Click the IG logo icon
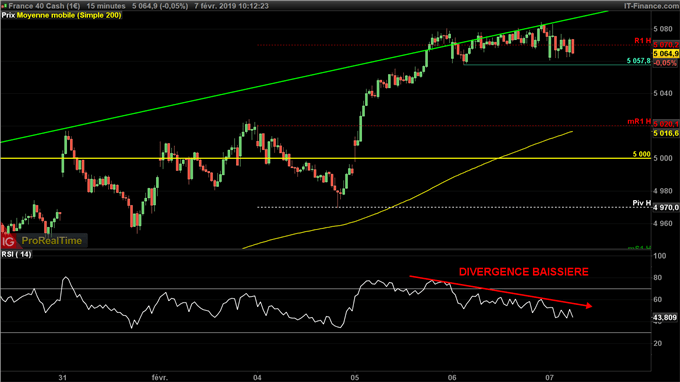Image resolution: width=680 pixels, height=382 pixels. 8,242
